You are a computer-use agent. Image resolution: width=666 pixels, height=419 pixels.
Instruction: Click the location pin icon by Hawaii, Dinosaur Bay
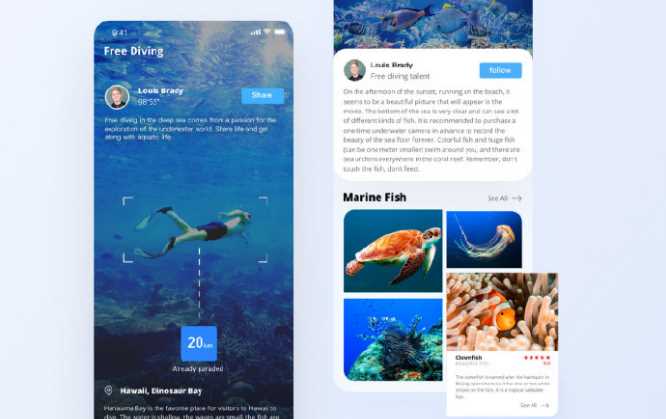pos(109,390)
